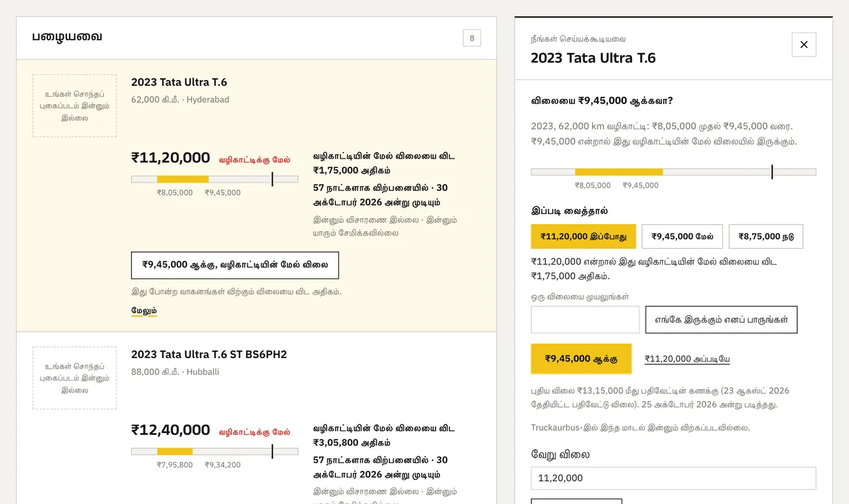Click the '₹3,05,800 அதிகம்' text
The width and height of the screenshot is (849, 504).
[x=352, y=442]
